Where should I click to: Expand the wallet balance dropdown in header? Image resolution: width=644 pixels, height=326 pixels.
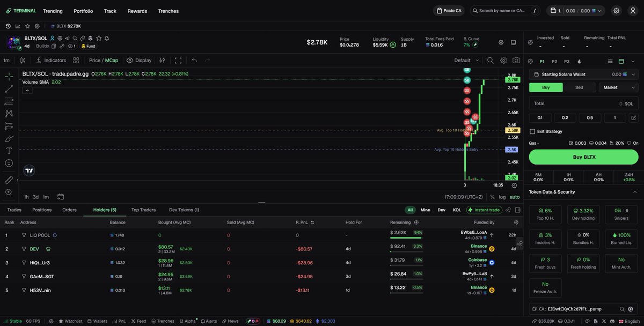point(601,11)
